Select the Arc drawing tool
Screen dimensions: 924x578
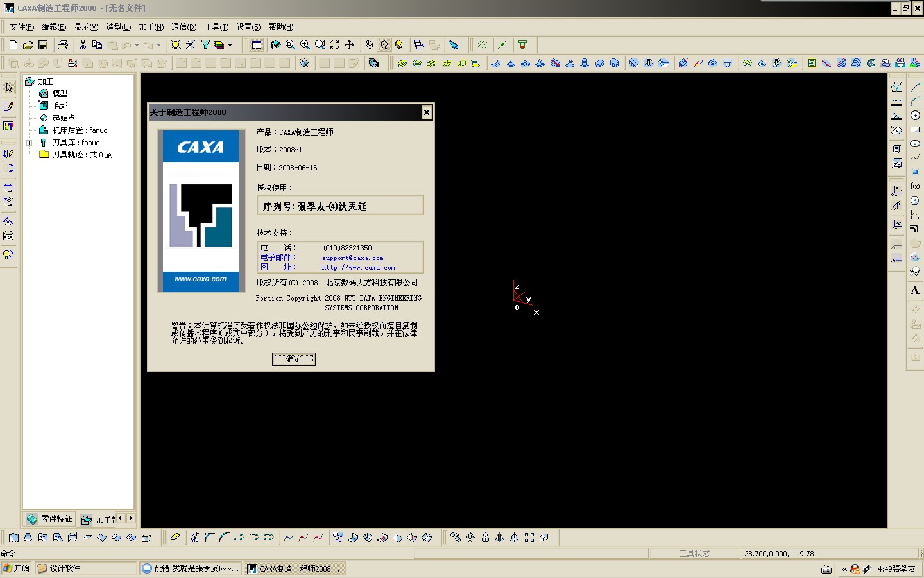(915, 101)
